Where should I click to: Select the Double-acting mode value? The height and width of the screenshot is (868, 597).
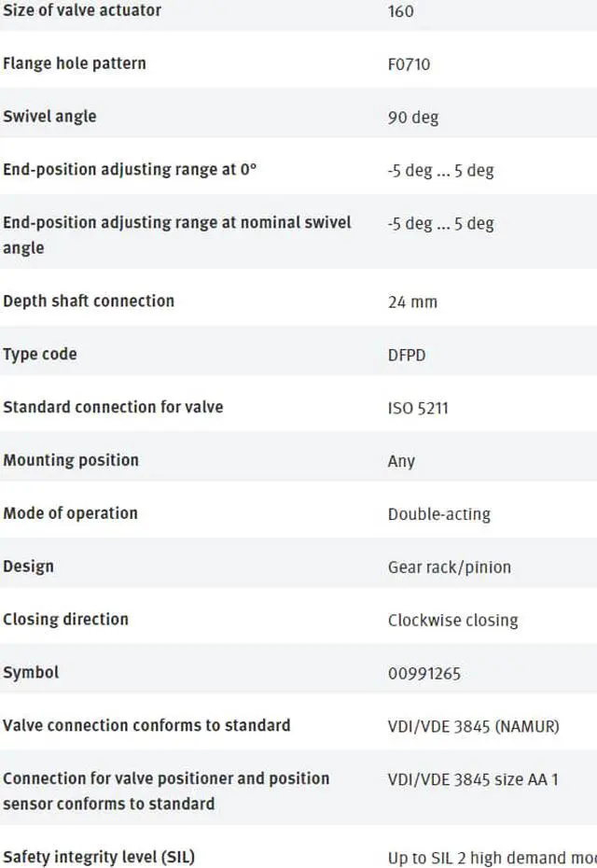(439, 514)
